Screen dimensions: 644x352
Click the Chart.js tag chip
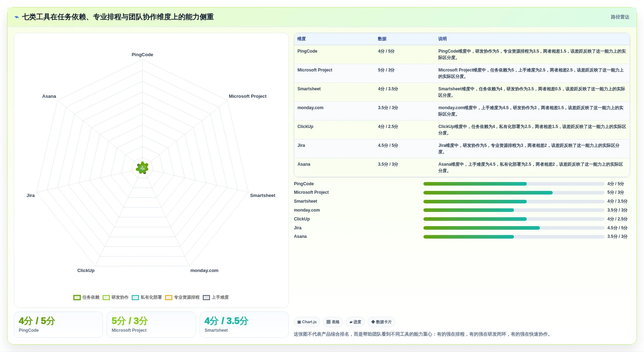click(307, 322)
